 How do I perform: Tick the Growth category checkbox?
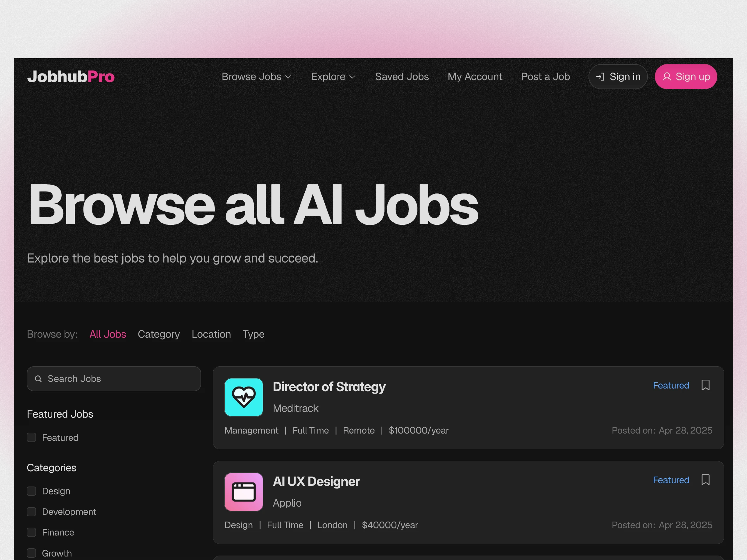(32, 553)
